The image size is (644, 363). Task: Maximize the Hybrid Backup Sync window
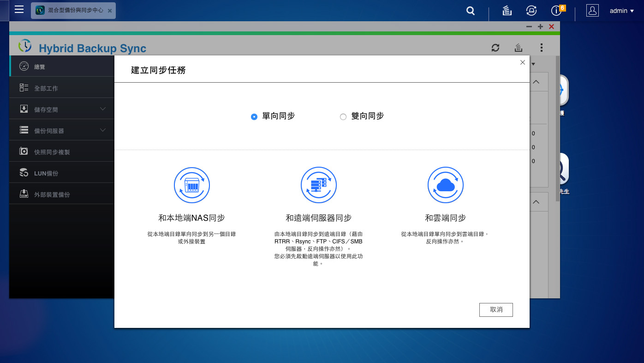click(540, 27)
